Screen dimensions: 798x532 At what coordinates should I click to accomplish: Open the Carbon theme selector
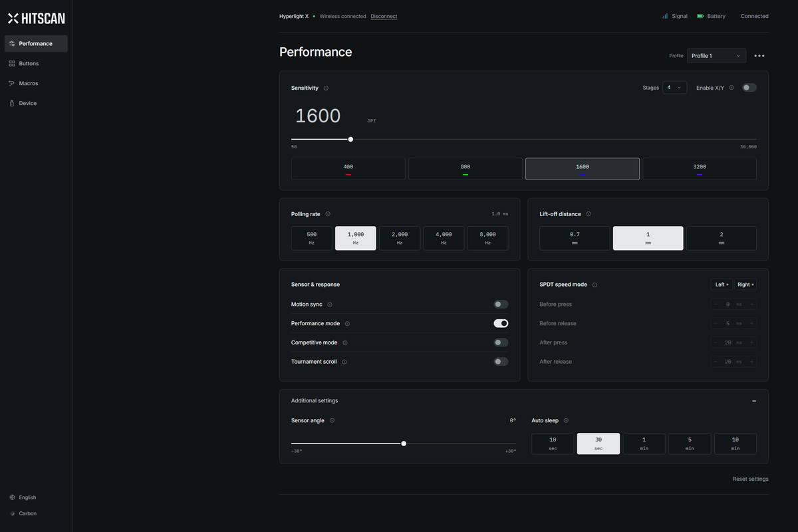point(23,513)
